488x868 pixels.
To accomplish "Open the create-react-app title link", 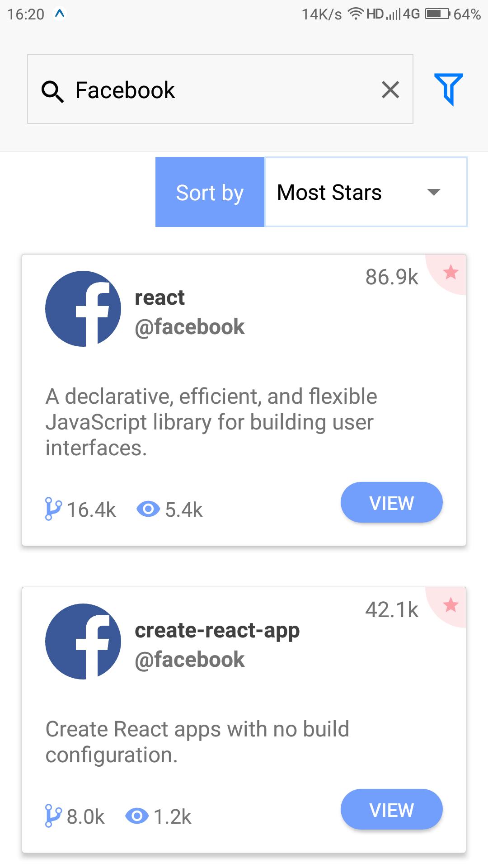I will (x=217, y=630).
